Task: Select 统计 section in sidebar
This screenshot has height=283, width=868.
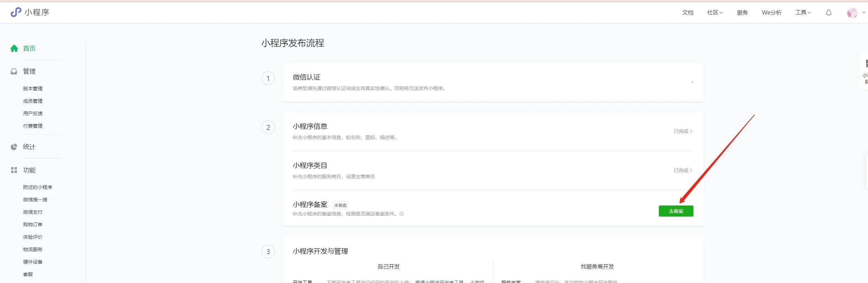Action: (29, 147)
